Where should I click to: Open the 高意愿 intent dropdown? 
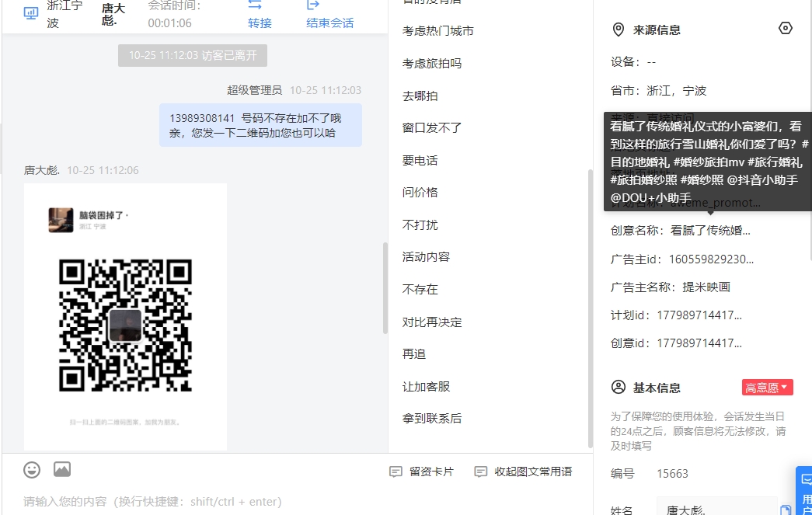coord(767,387)
